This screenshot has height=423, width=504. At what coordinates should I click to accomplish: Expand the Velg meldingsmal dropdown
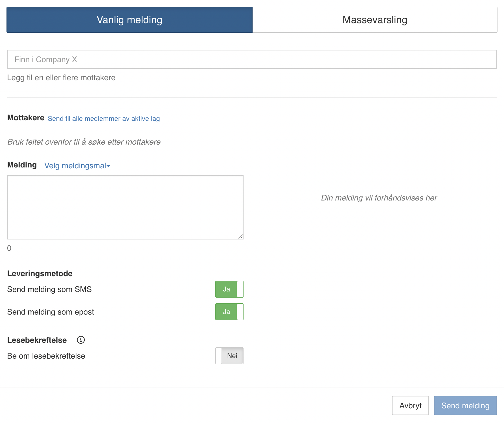click(x=77, y=165)
